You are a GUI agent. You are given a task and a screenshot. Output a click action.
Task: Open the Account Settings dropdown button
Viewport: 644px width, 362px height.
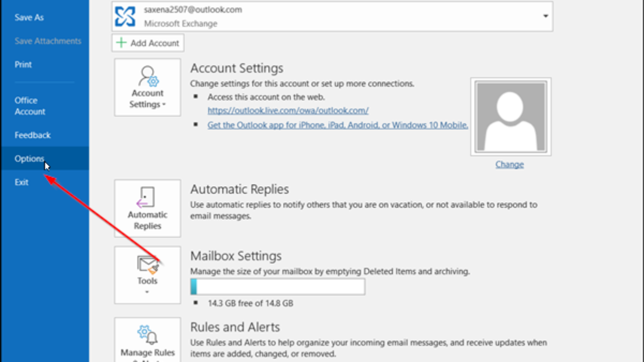tap(148, 87)
